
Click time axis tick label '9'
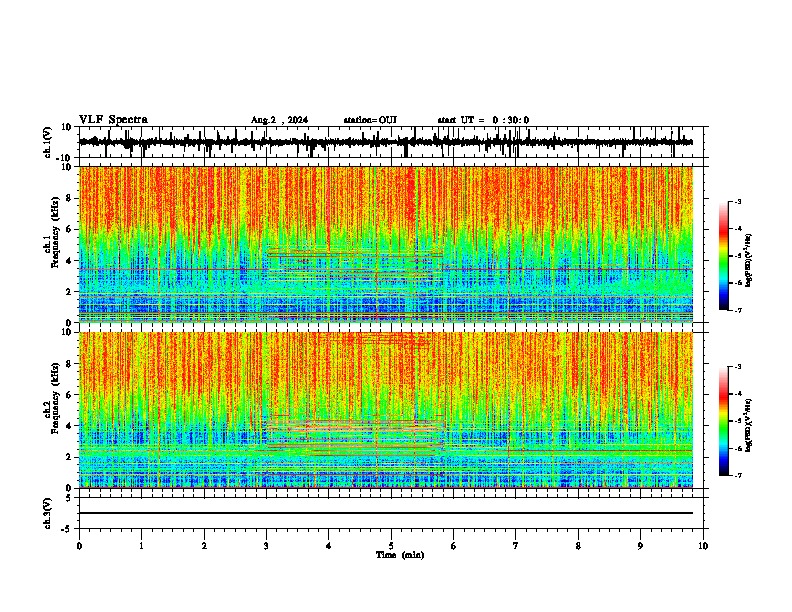(x=640, y=546)
